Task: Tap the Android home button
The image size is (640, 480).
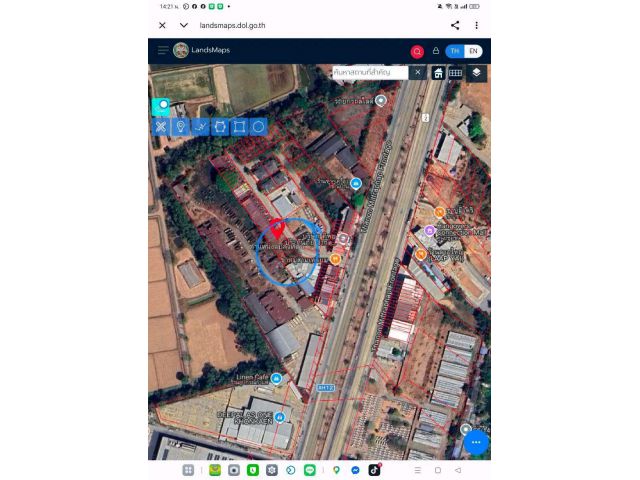Action: pyautogui.click(x=438, y=470)
